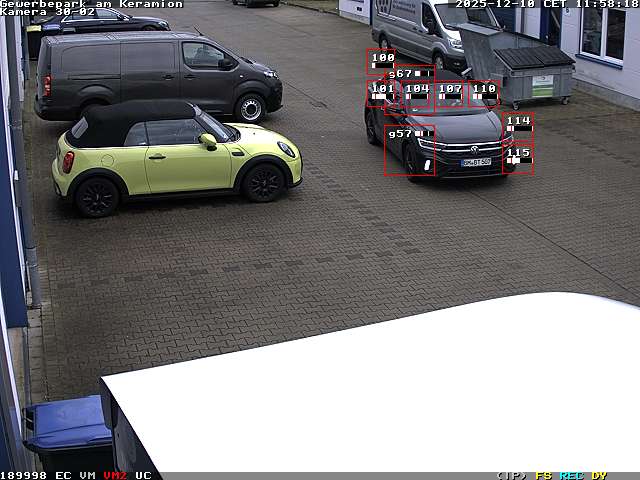The height and width of the screenshot is (480, 640).
Task: Click the red VM2 status indicator
Action: click(x=115, y=475)
